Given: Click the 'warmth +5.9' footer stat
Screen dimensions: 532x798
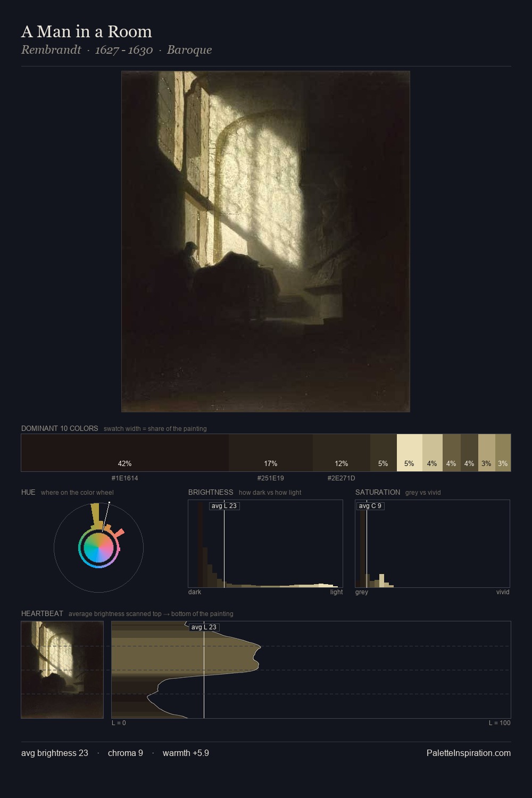Looking at the screenshot, I should (186, 753).
